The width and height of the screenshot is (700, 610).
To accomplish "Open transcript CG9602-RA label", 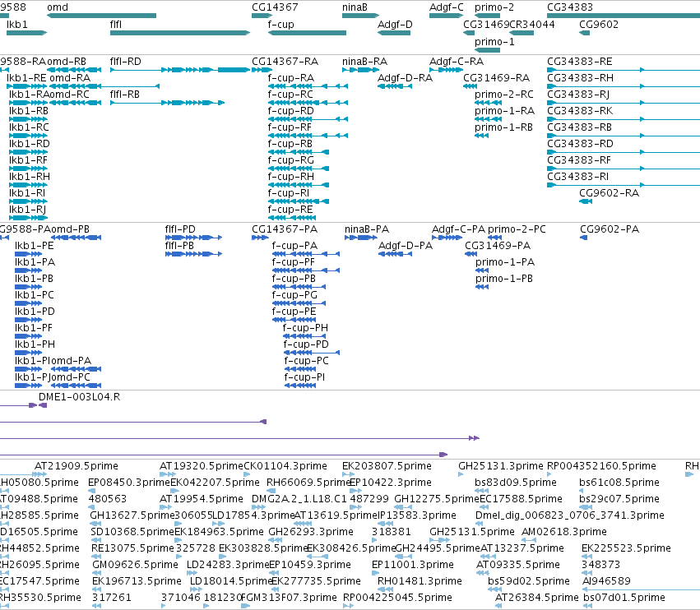I will pyautogui.click(x=609, y=192).
